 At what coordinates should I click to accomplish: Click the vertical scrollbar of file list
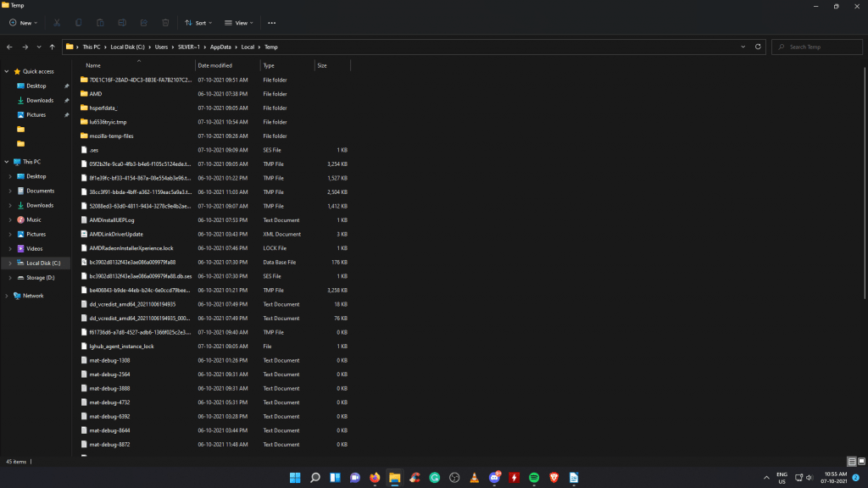(865, 183)
